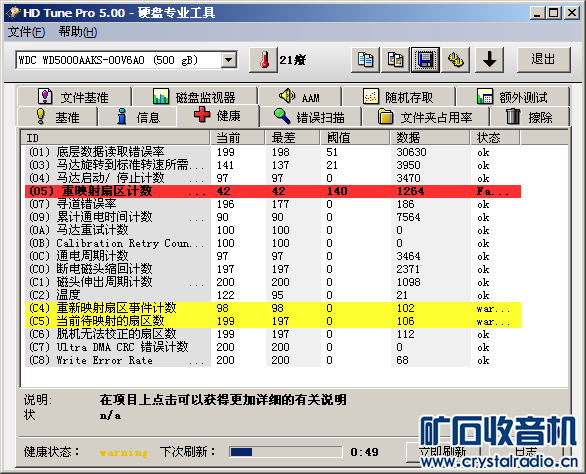The height and width of the screenshot is (474, 586).
Task: Click the HD Tune Pro title bar icon
Action: coord(13,13)
